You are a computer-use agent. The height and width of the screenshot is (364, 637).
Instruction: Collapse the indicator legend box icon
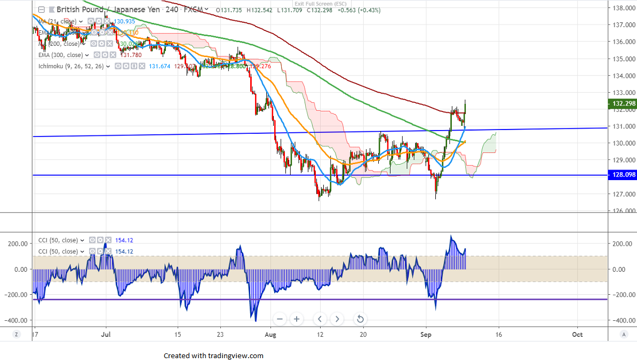pos(42,10)
